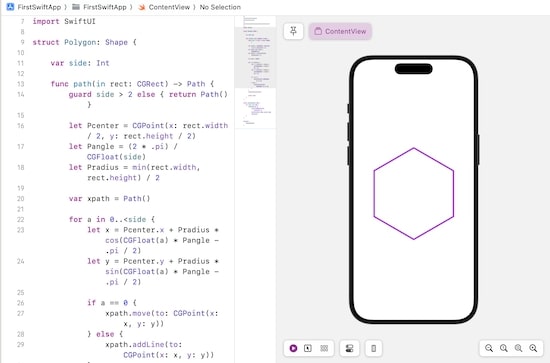Zoom in the preview canvas

click(533, 348)
